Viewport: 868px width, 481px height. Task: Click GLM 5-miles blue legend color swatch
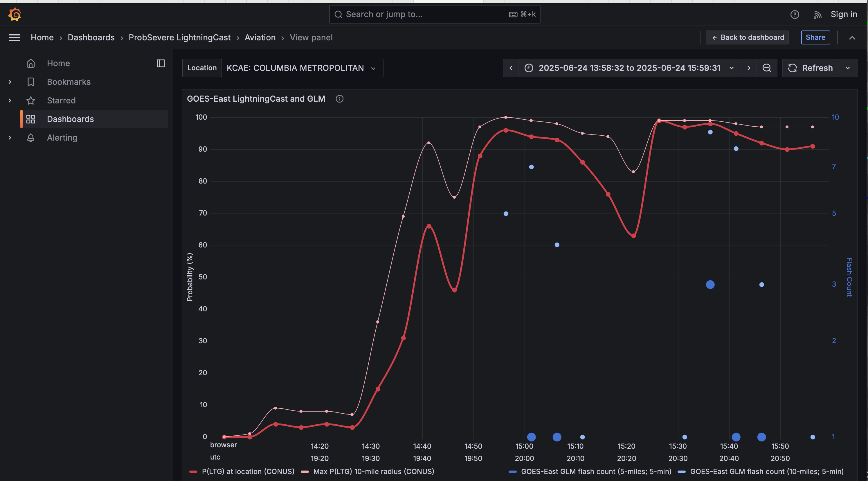coord(512,472)
